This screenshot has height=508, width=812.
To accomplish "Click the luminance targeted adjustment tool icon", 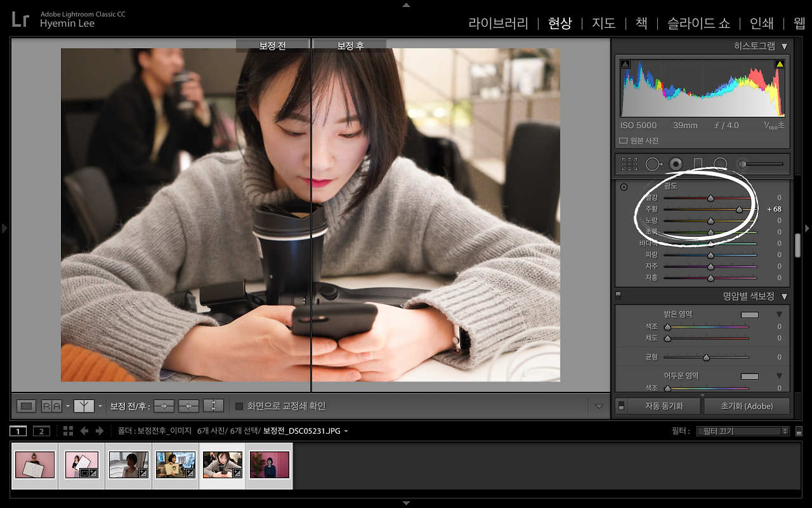I will point(624,187).
